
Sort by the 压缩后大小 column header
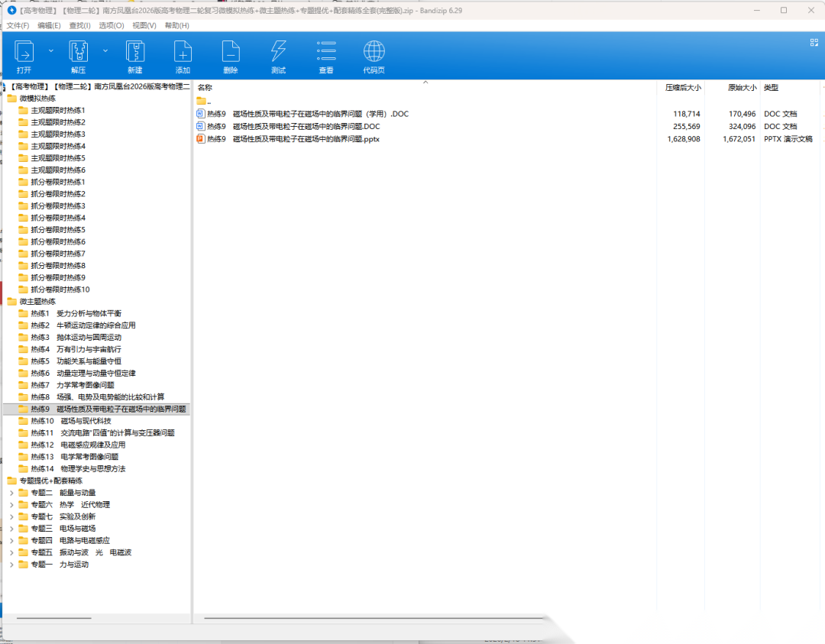(682, 88)
